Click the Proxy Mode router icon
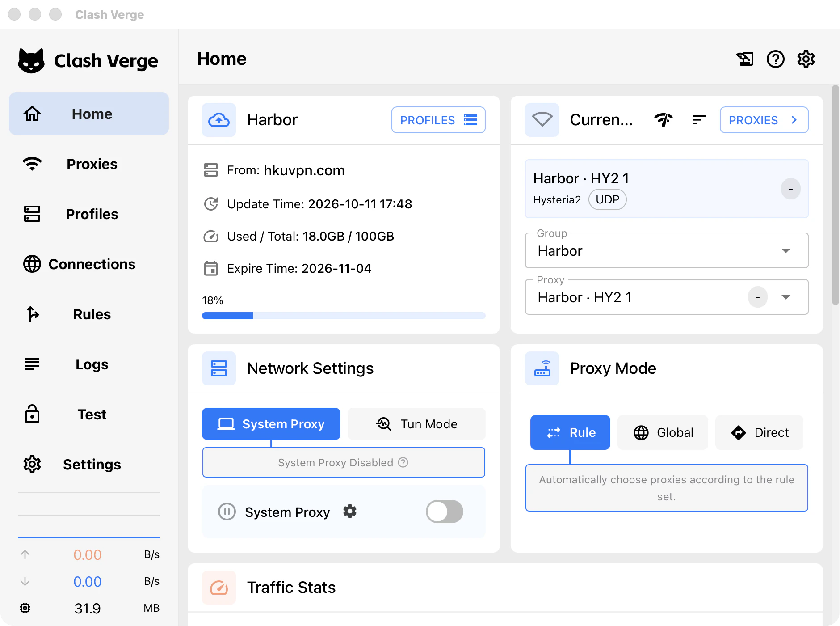The image size is (840, 626). (x=542, y=368)
